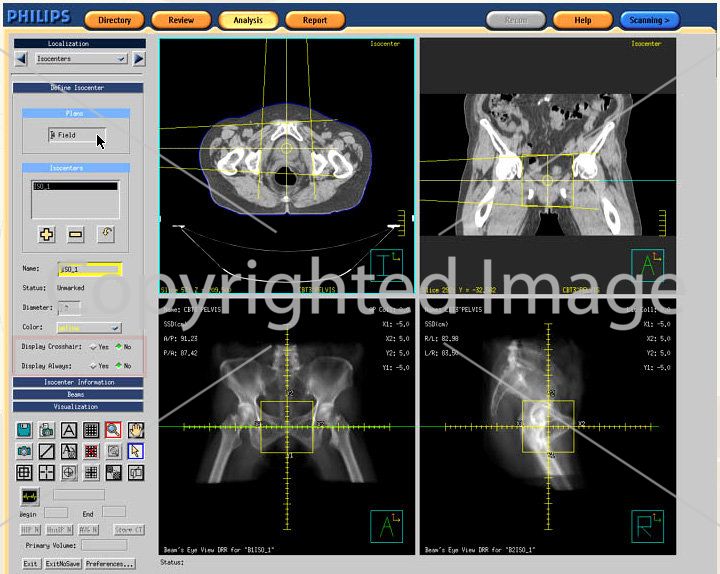Add a new isocenter with plus button
Image resolution: width=720 pixels, height=574 pixels.
(x=46, y=234)
